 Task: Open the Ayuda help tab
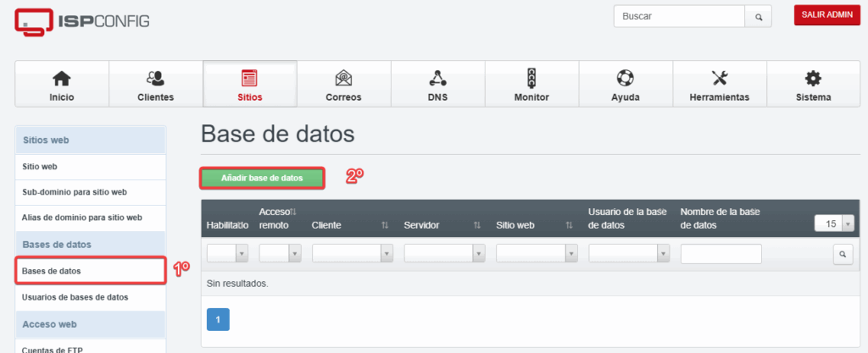click(626, 84)
